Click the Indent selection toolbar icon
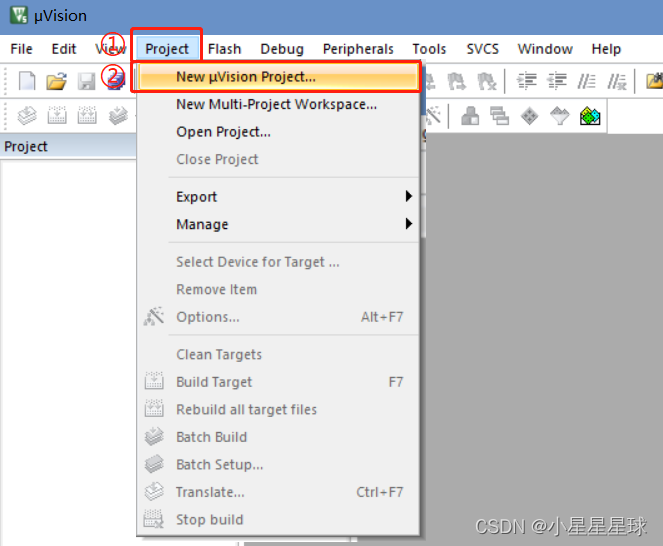 (527, 81)
